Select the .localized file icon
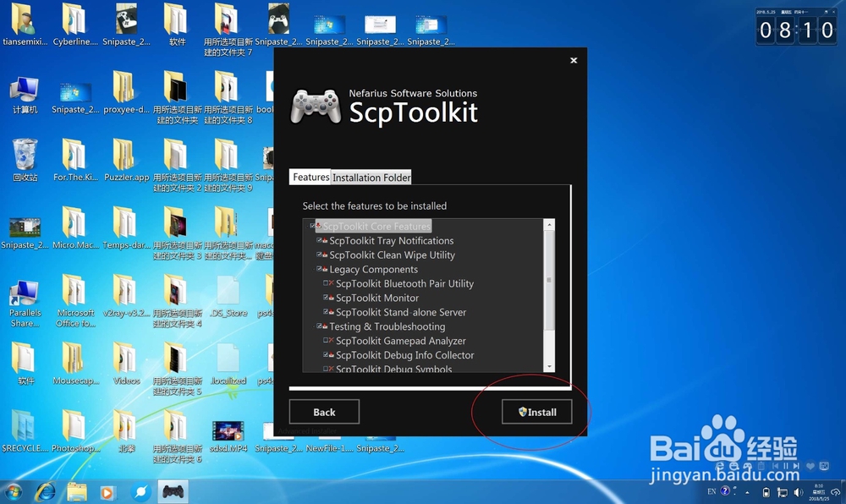The width and height of the screenshot is (846, 504). [228, 364]
